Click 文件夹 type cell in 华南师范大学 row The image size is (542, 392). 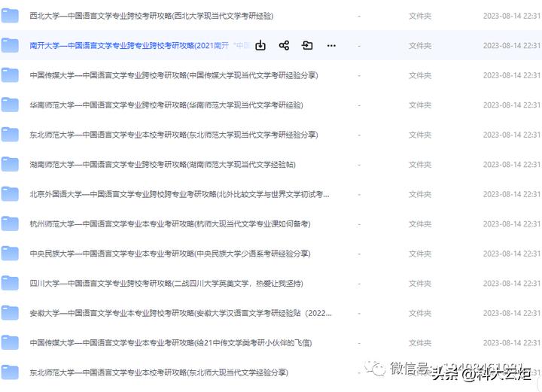[420, 105]
